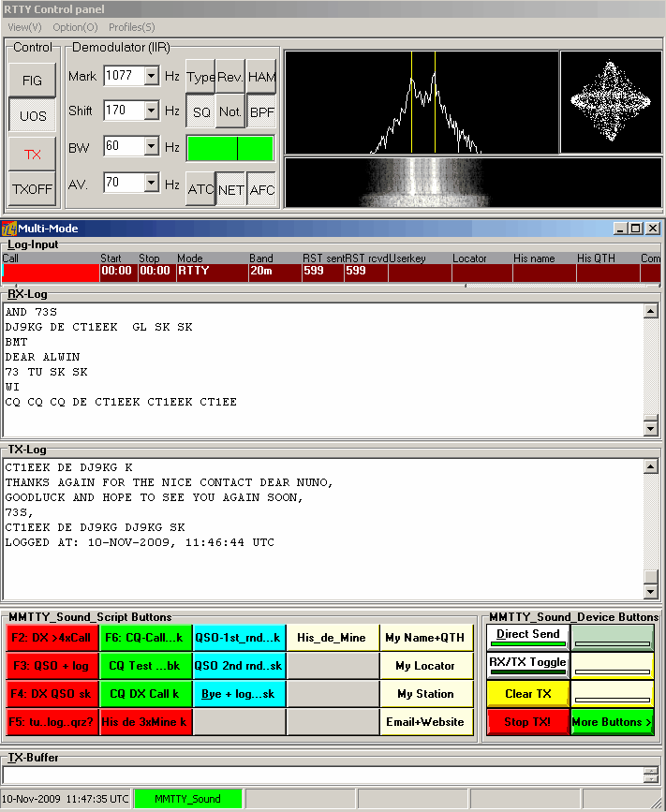Click the TX-Buffer stepper arrows
This screenshot has height=812, width=666.
650,775
